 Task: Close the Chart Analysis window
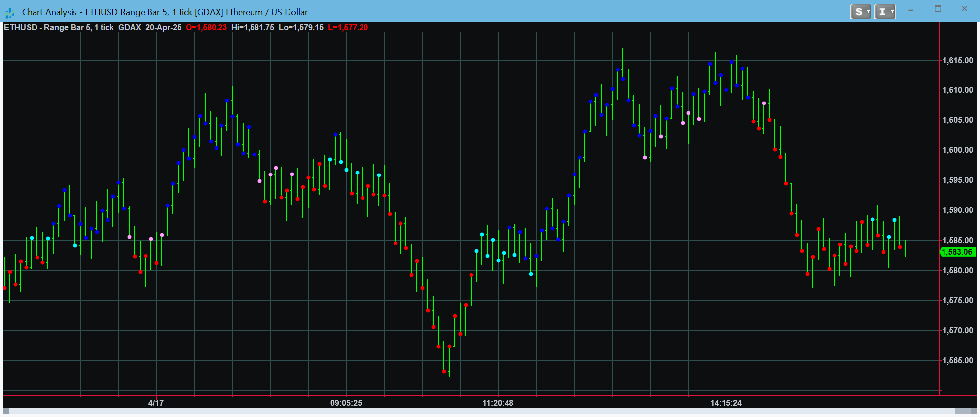click(x=964, y=9)
